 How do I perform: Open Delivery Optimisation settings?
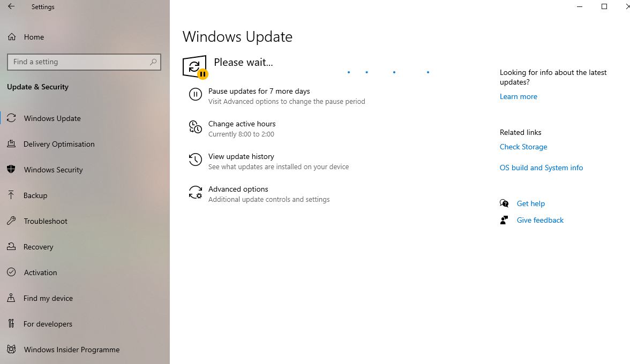pos(59,144)
